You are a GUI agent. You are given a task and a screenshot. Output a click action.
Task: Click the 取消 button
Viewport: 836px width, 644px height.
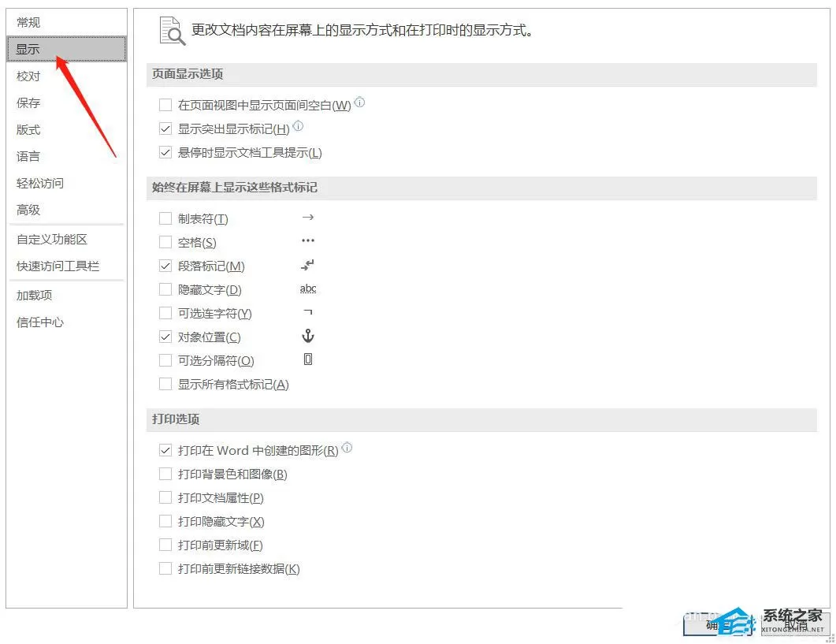click(x=796, y=624)
